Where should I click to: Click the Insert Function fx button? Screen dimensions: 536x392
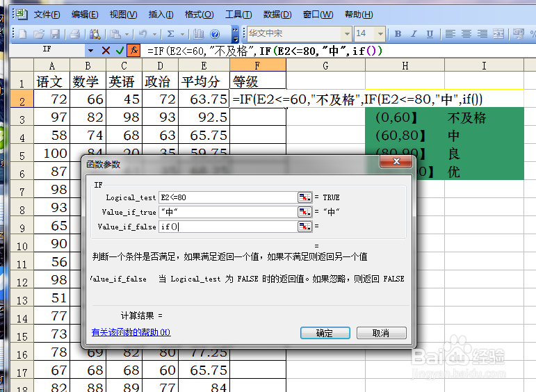(133, 51)
